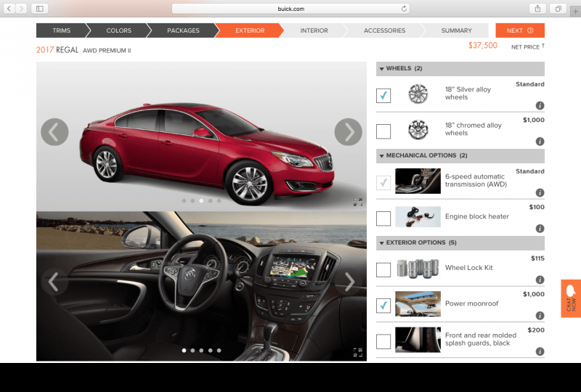Image resolution: width=581 pixels, height=392 pixels.
Task: Go to the SUMMARY step
Action: [457, 30]
